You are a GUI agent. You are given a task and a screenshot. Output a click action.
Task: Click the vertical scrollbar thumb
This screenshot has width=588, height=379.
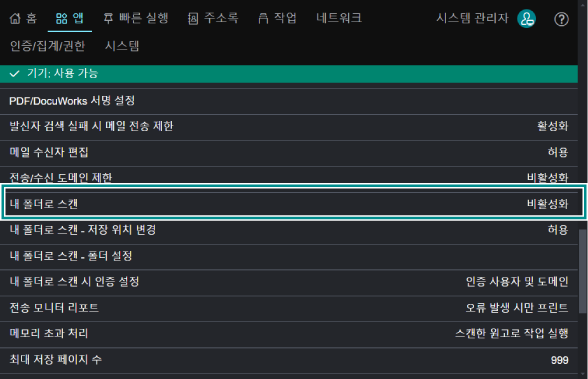[x=582, y=271]
